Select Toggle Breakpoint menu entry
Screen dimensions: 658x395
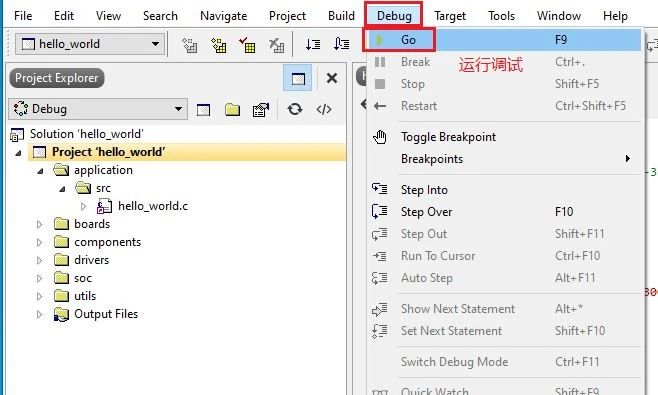point(504,137)
